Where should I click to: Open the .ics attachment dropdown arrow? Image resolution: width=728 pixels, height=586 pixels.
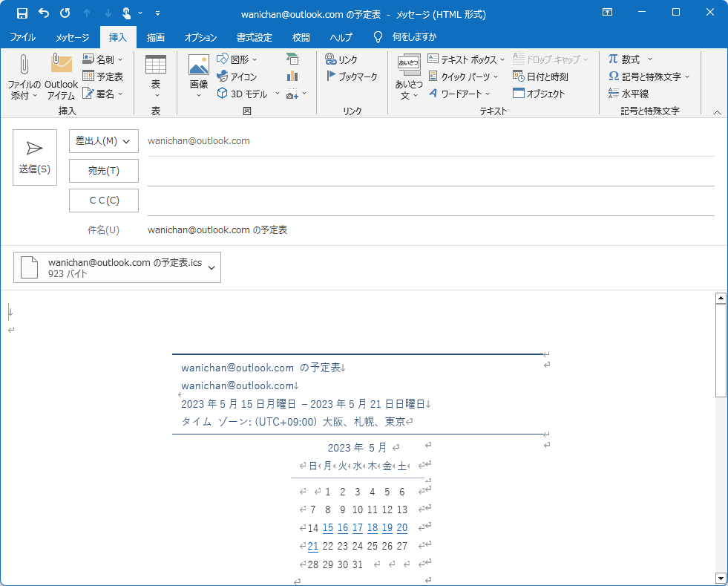pyautogui.click(x=211, y=267)
